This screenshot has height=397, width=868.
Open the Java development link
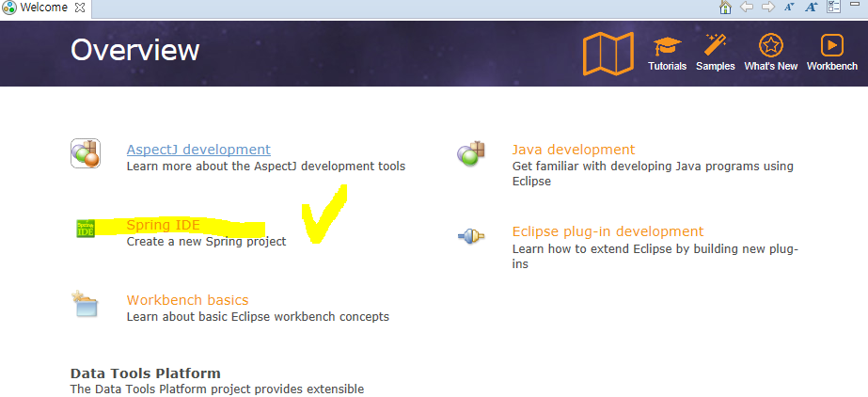coord(574,150)
